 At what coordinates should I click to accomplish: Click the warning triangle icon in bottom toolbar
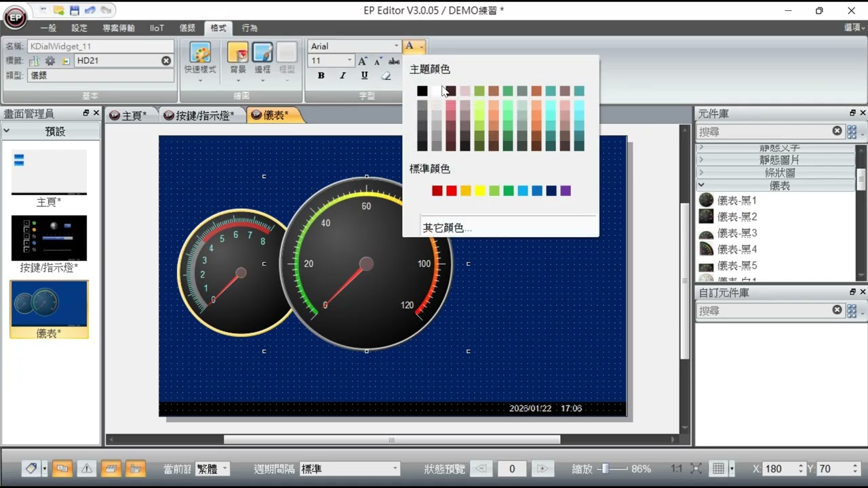[87, 468]
